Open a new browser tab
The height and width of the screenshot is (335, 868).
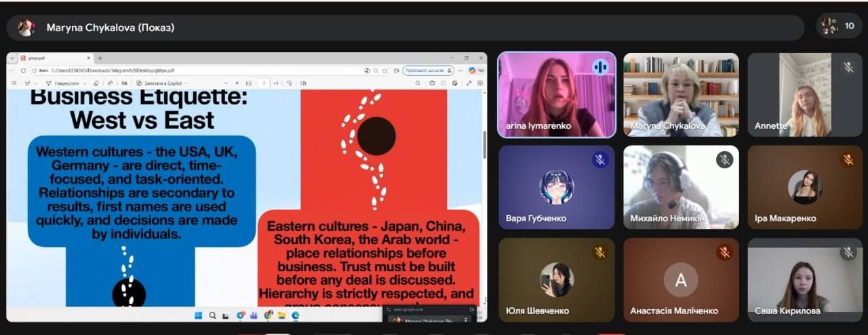click(x=100, y=58)
